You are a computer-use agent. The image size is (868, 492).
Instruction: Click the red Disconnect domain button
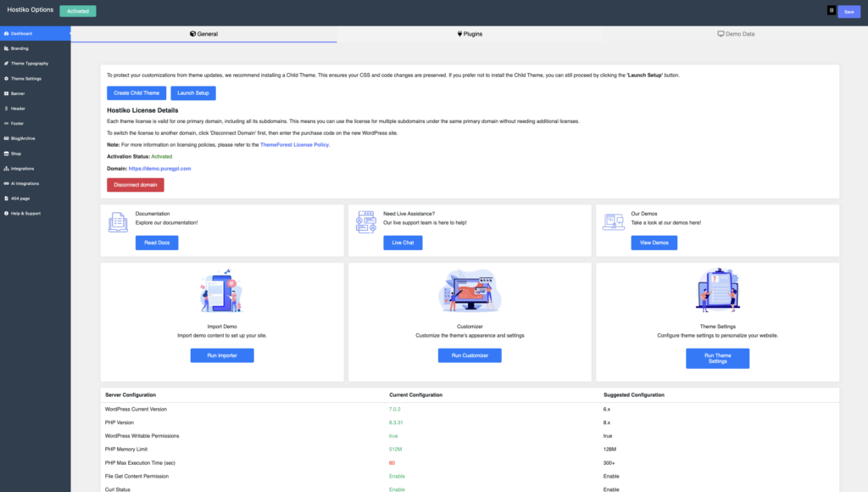tap(135, 185)
